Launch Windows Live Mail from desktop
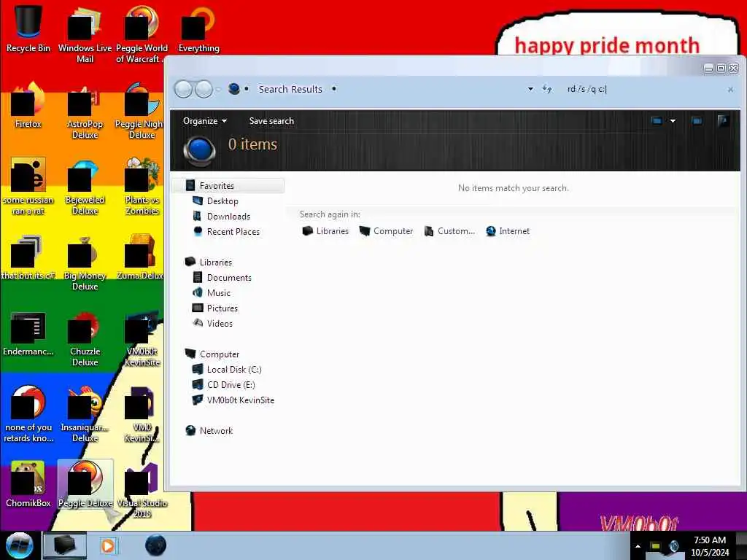This screenshot has height=560, width=747. click(x=85, y=34)
